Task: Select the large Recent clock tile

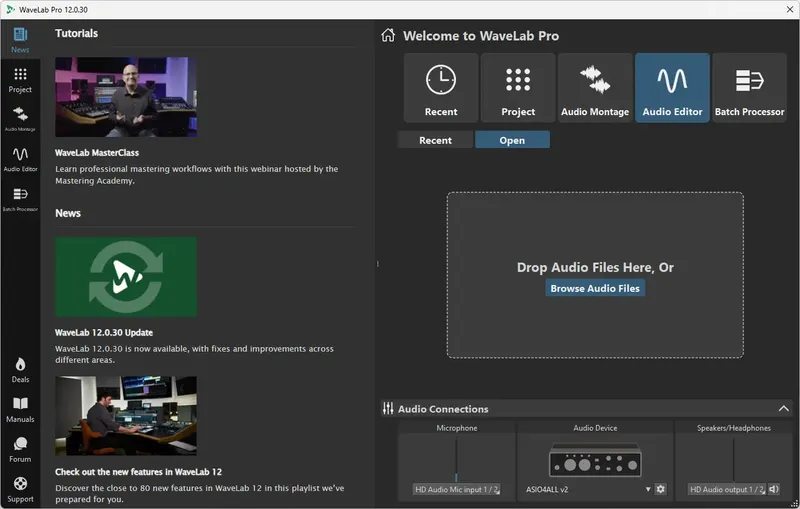Action: click(441, 88)
